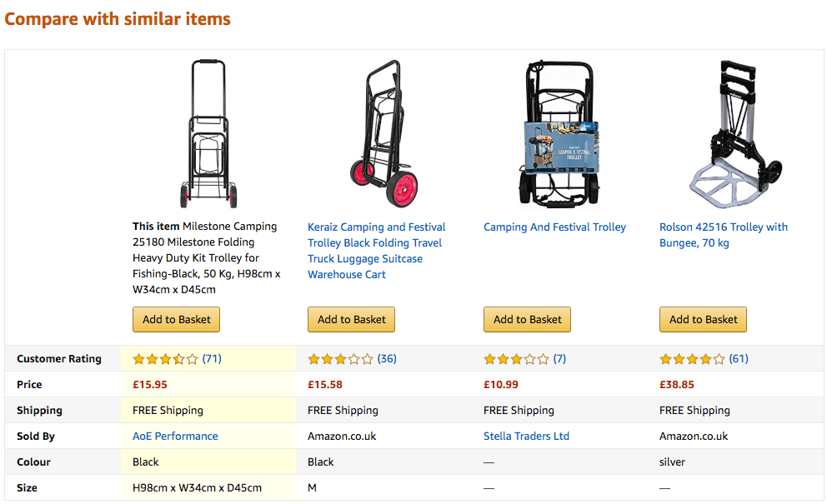827x504 pixels.
Task: Add the Rolson trolley to basket
Action: [x=703, y=319]
